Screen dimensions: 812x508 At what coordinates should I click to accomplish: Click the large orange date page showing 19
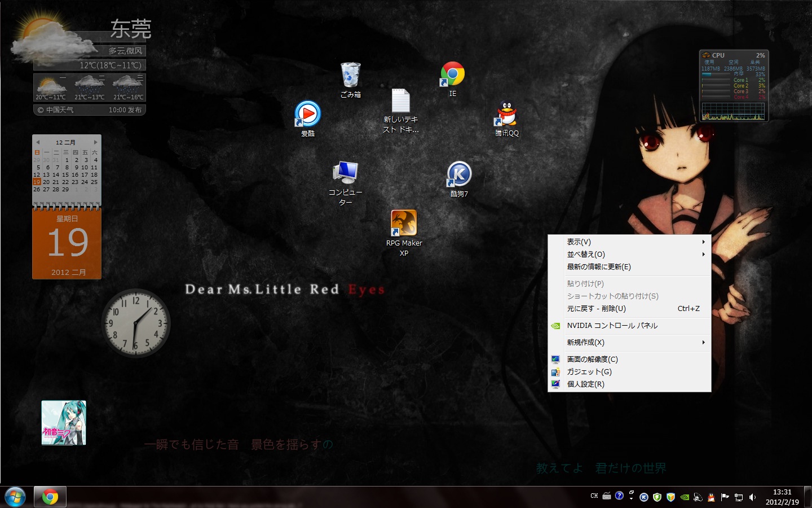pos(67,243)
